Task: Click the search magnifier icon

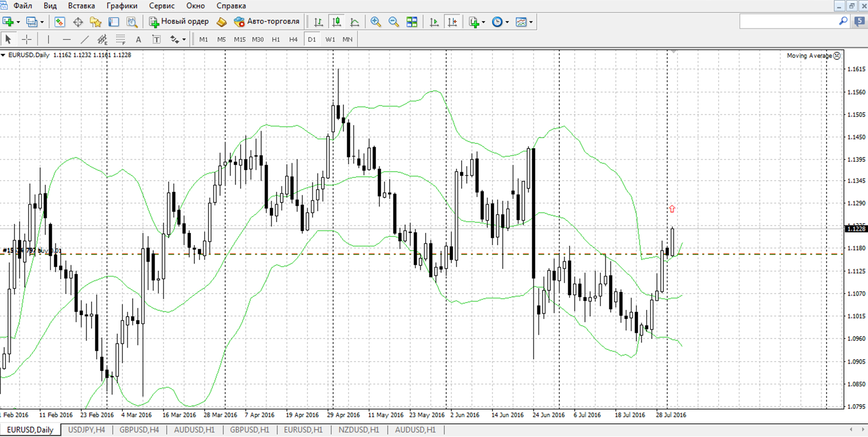Action: click(843, 22)
